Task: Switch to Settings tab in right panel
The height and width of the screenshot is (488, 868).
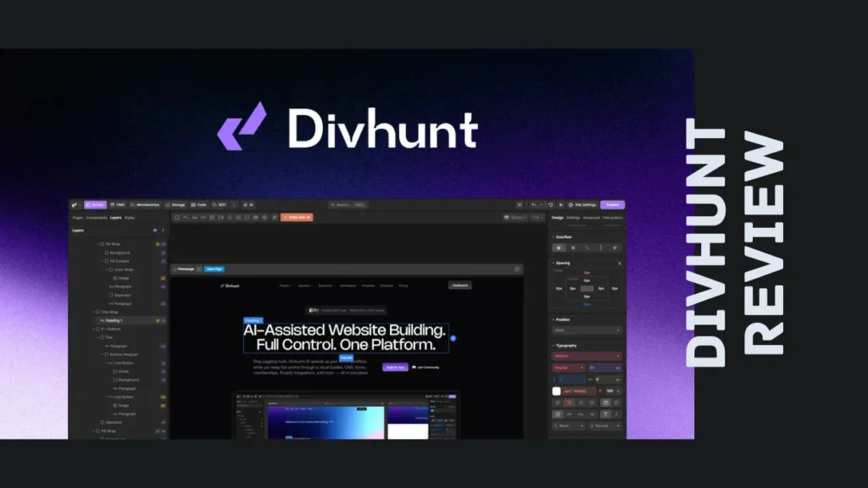Action: click(573, 218)
